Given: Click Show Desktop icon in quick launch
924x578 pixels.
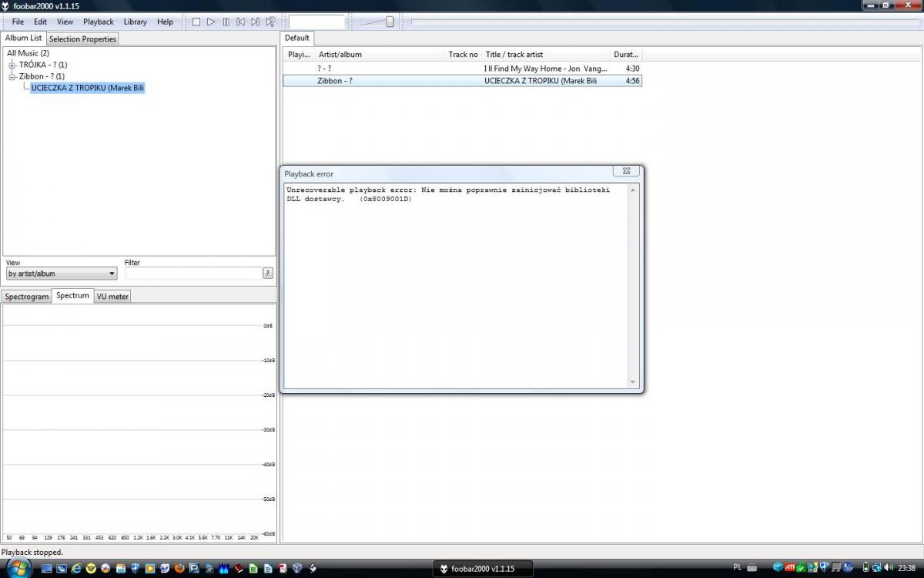Looking at the screenshot, I should (x=47, y=568).
